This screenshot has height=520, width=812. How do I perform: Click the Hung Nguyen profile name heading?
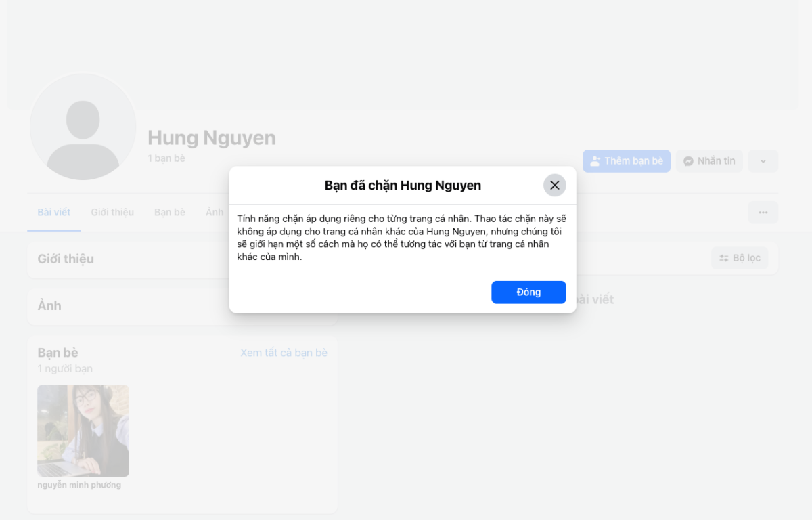[211, 137]
